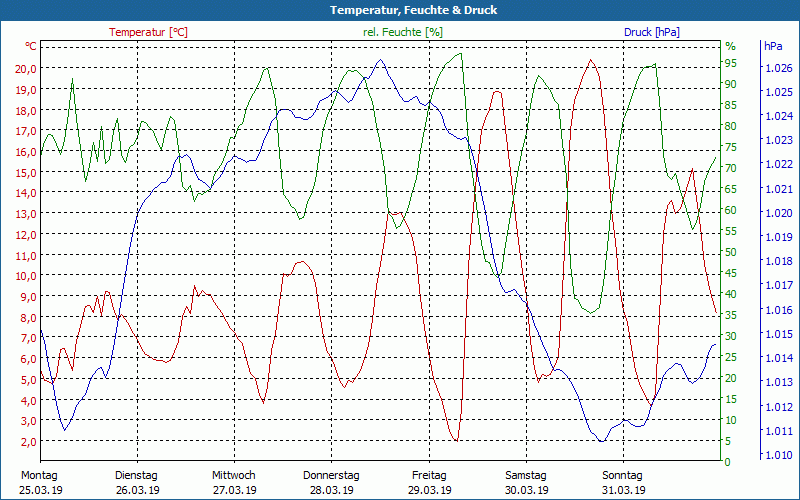Select the Donnerstag 28.03.19 date label

[x=331, y=482]
